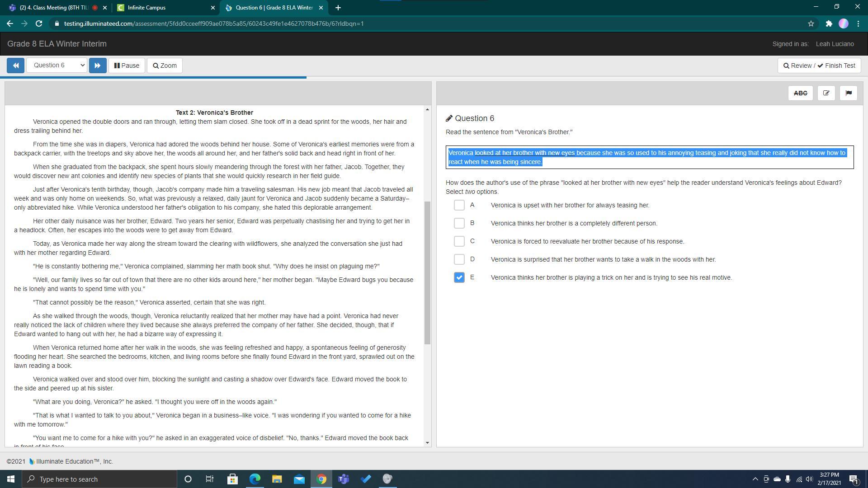The image size is (868, 488).
Task: Bookmark page with the star icon
Action: coord(811,23)
